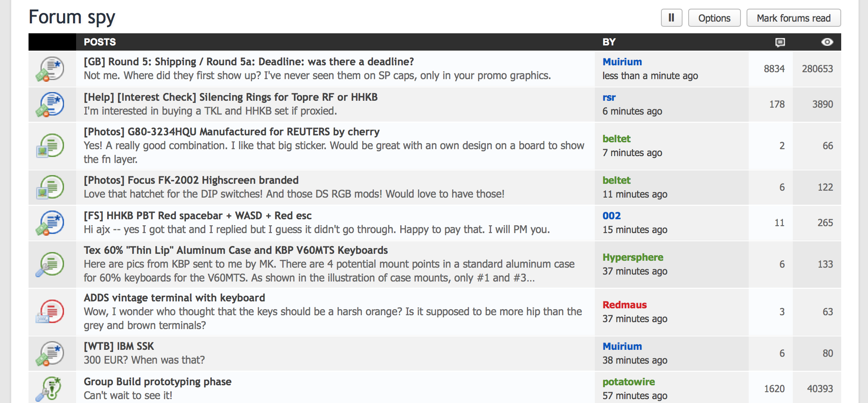Click the POSTS column header
868x403 pixels.
tap(100, 42)
